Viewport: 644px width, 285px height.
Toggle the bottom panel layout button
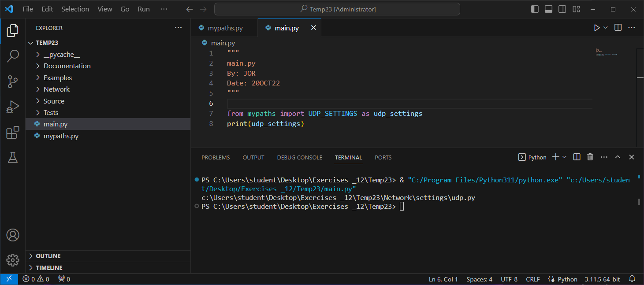548,9
